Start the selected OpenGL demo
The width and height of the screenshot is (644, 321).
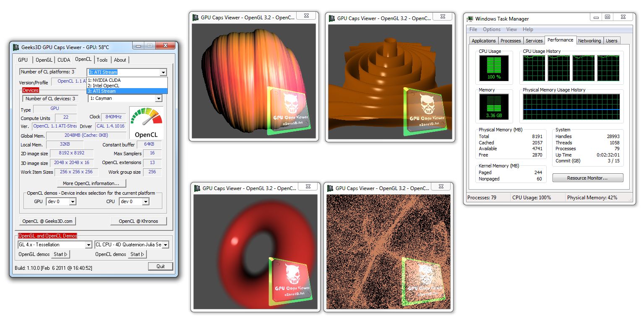[61, 254]
